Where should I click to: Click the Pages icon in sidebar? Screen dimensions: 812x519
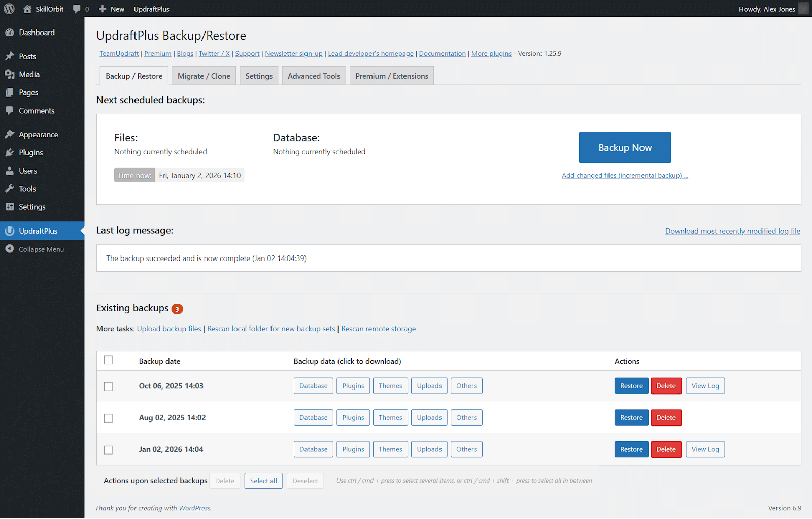tap(10, 92)
